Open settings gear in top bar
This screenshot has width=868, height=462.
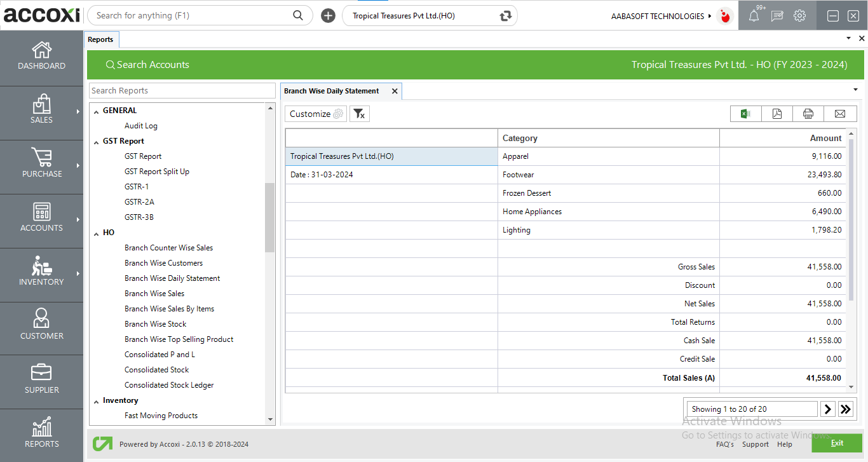pos(799,16)
